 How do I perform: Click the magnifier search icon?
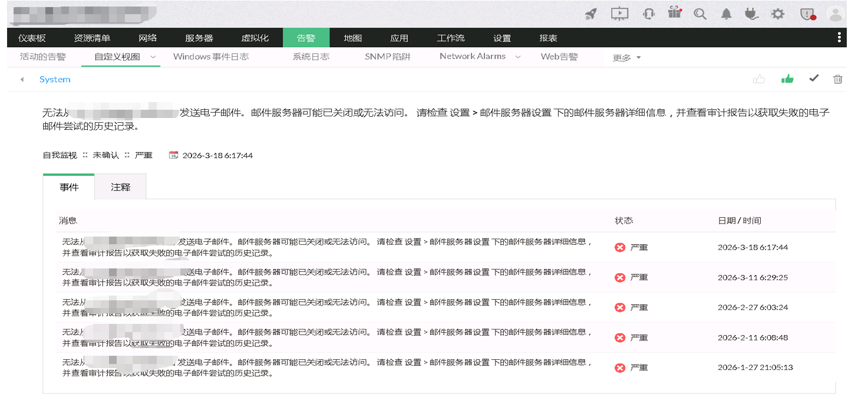700,14
